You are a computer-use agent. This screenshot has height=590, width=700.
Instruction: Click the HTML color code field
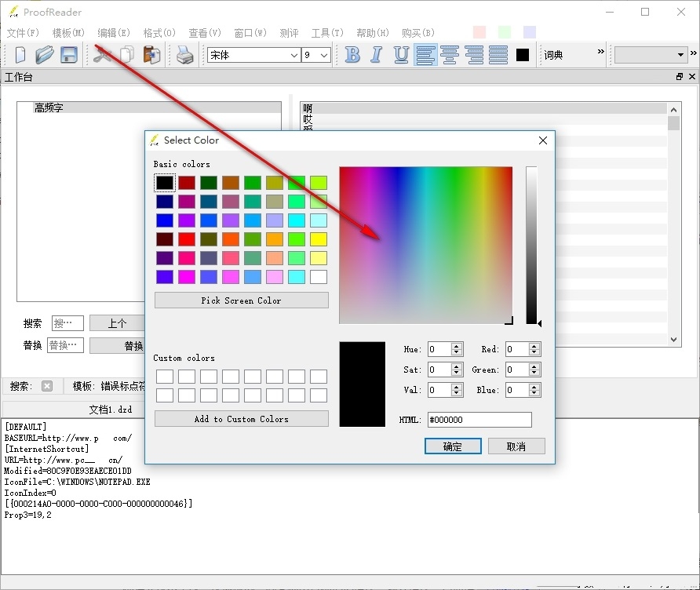click(479, 420)
